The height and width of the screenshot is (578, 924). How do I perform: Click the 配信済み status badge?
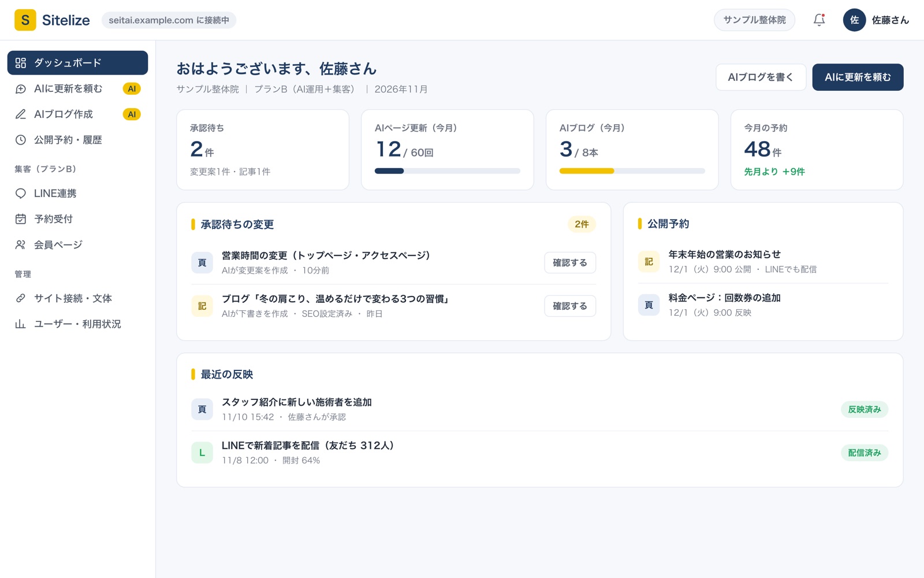click(865, 453)
